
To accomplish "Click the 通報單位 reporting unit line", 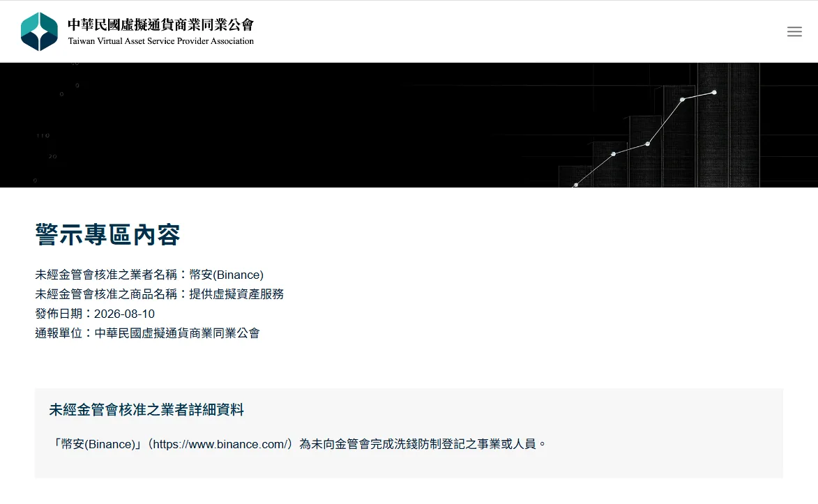I will [x=147, y=333].
